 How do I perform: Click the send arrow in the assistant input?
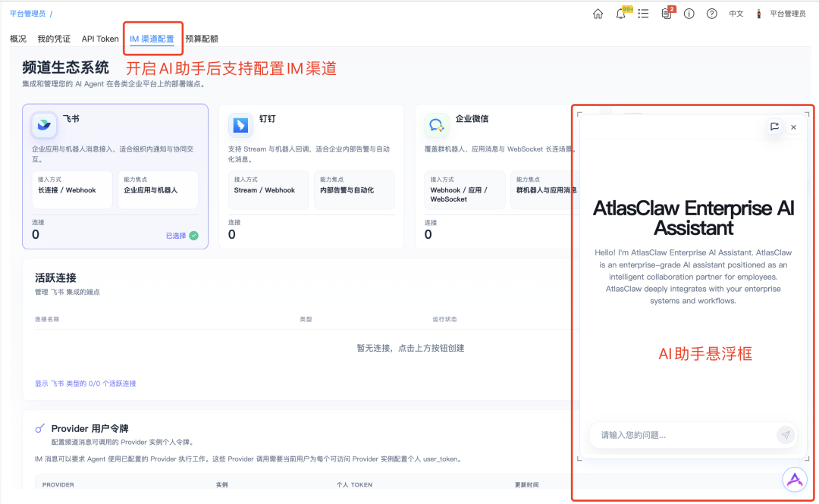tap(785, 434)
